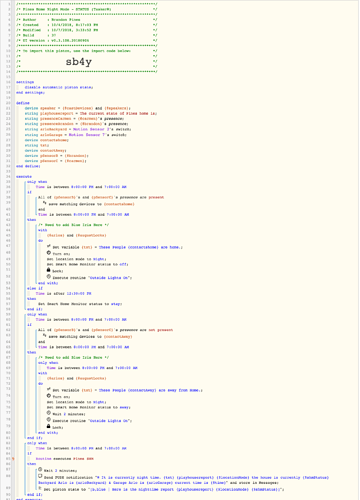Select the 'presence are present' condition on line 38
Screen dimensions: 360x500
click(x=101, y=197)
